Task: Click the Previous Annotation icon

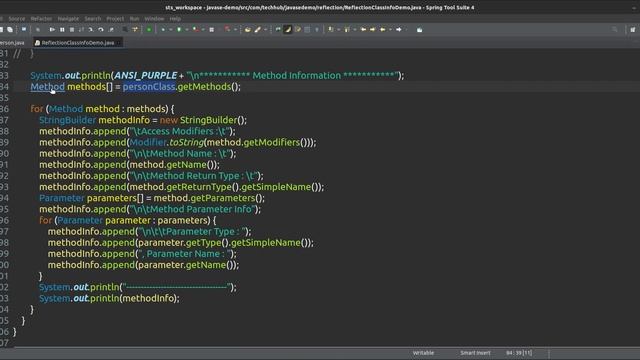Action: tap(347, 29)
